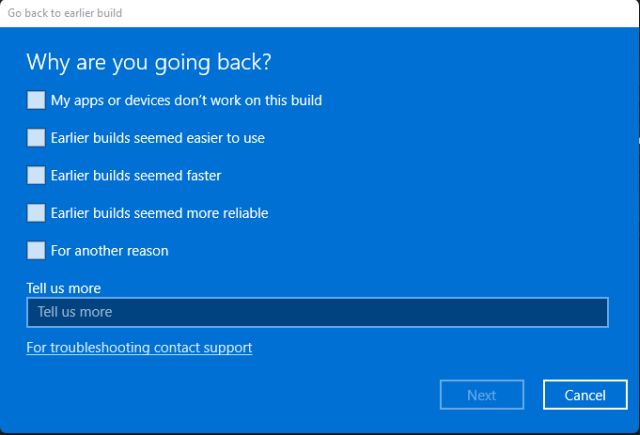Click the 'For another reason' label text
The image size is (640, 435).
pyautogui.click(x=109, y=251)
